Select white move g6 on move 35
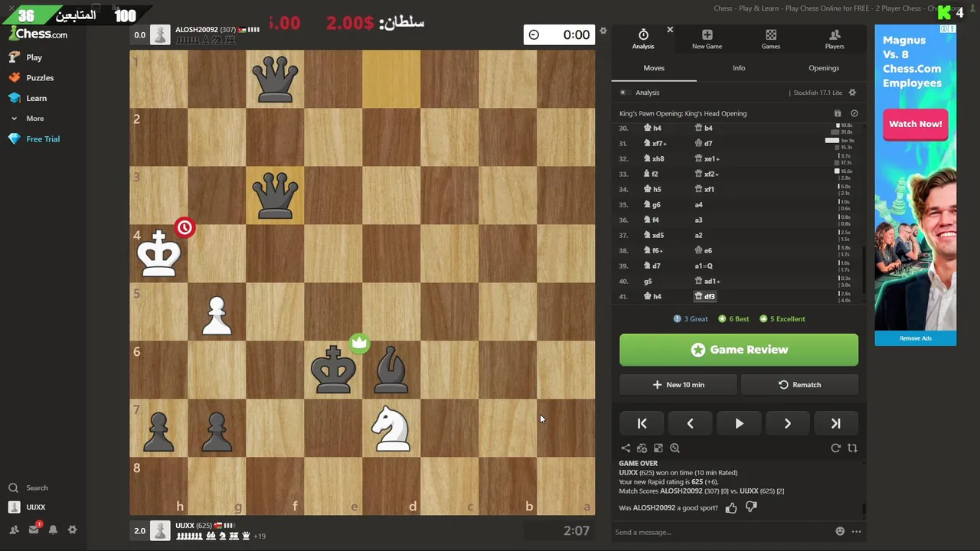 pos(652,204)
